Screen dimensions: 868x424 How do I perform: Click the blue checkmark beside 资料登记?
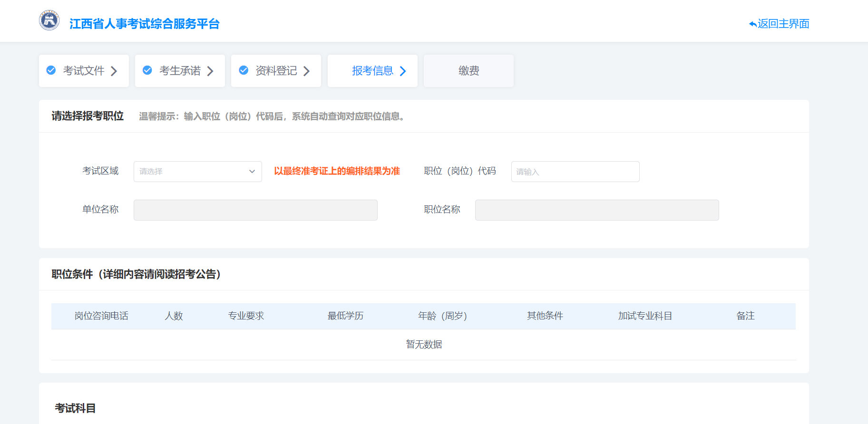[244, 70]
